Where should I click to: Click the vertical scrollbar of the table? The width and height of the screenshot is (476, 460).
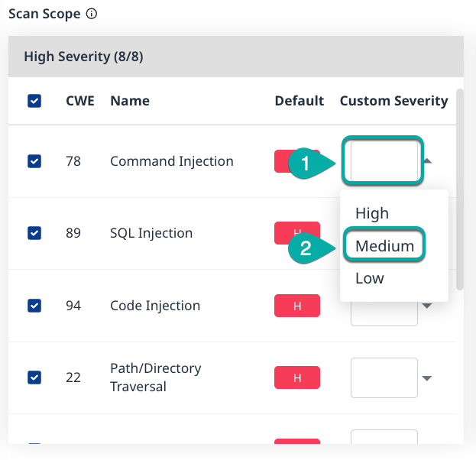(x=459, y=191)
